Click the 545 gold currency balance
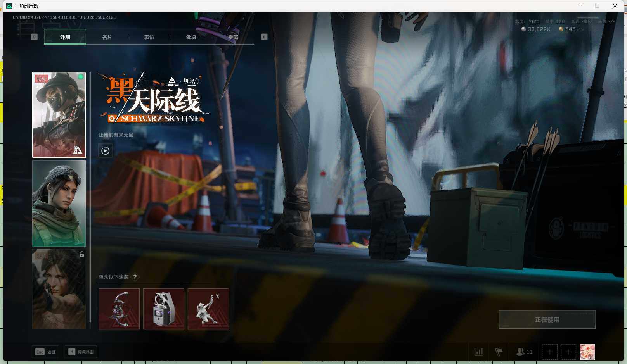The height and width of the screenshot is (364, 627). [567, 29]
